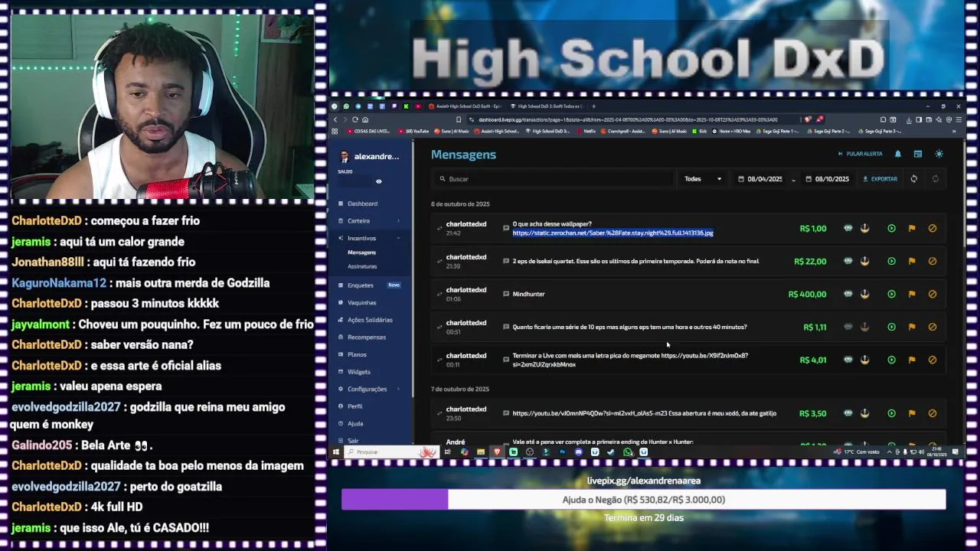The height and width of the screenshot is (551, 980).
Task: Open the layout window icon beside bell
Action: pos(918,154)
